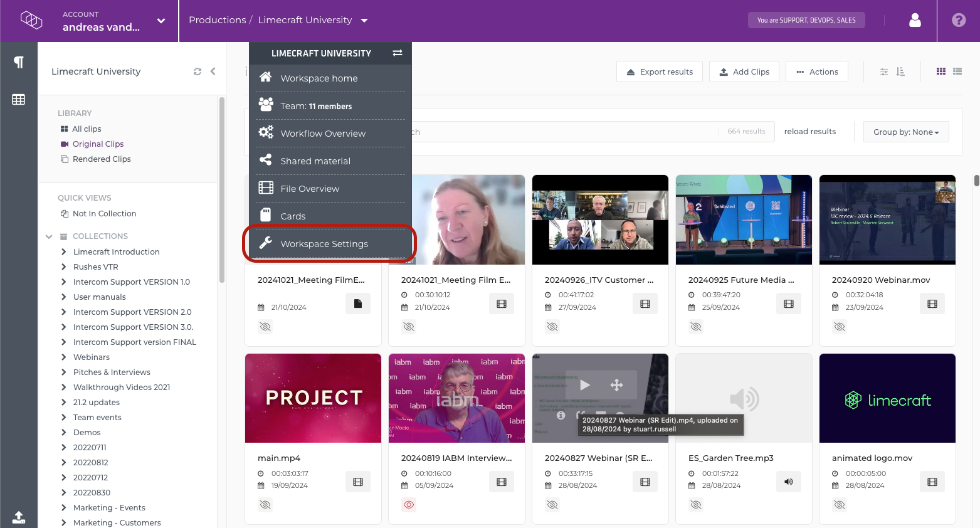Toggle visibility eye on 20241021_Meeting Film E card
Viewport: 980px width, 528px height.
point(409,326)
